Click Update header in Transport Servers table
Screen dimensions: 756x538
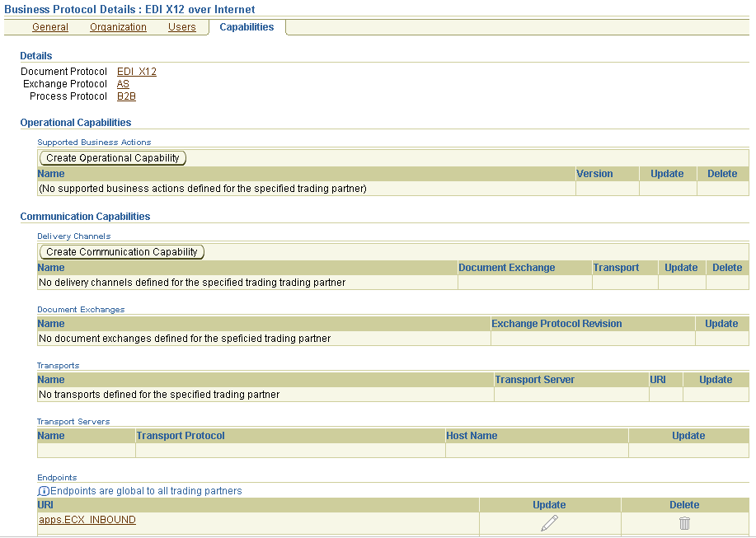tap(688, 435)
